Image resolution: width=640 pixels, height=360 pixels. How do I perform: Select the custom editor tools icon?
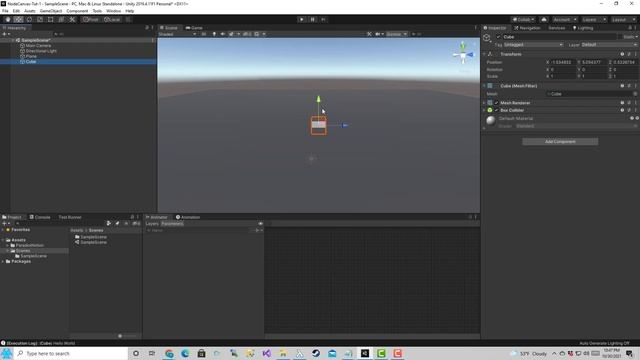[72, 19]
